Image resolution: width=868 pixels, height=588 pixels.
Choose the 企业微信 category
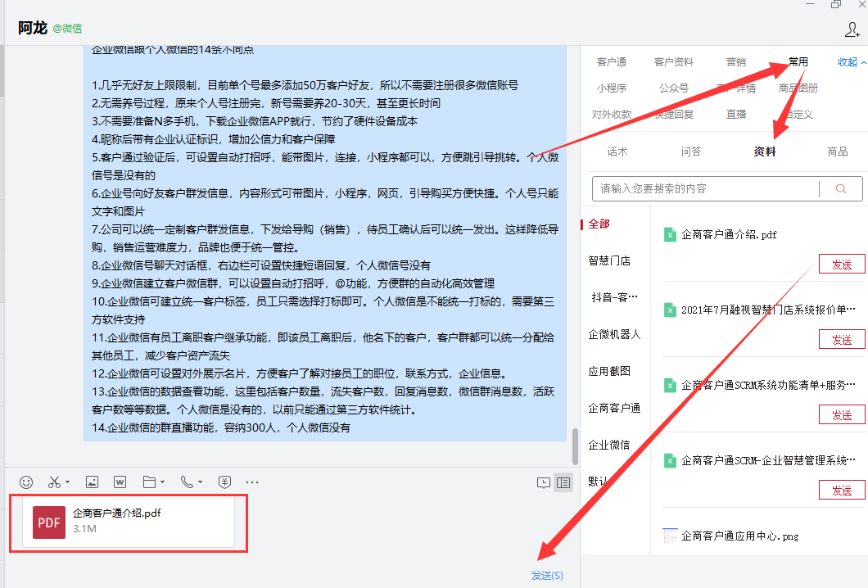click(x=609, y=446)
